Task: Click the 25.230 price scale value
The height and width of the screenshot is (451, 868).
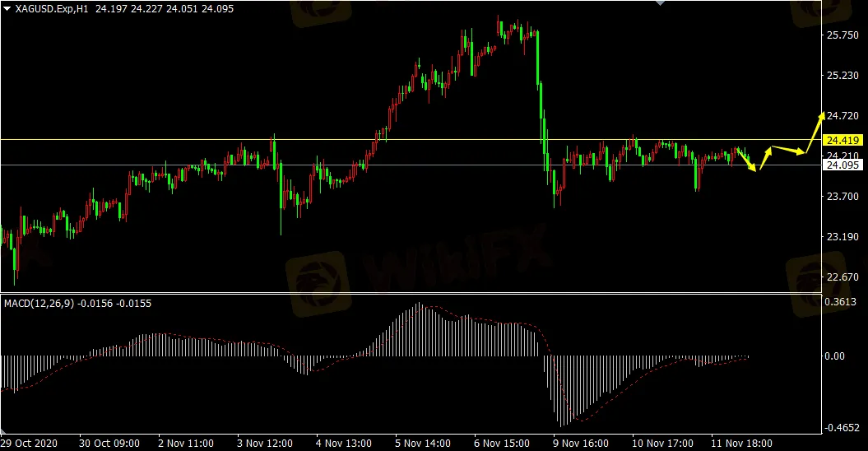Action: [x=842, y=76]
